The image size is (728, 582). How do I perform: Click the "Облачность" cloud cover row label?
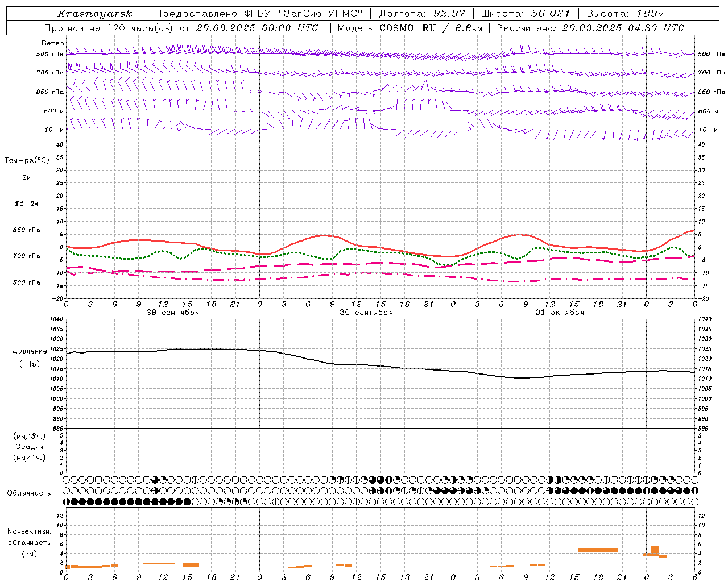coord(29,493)
